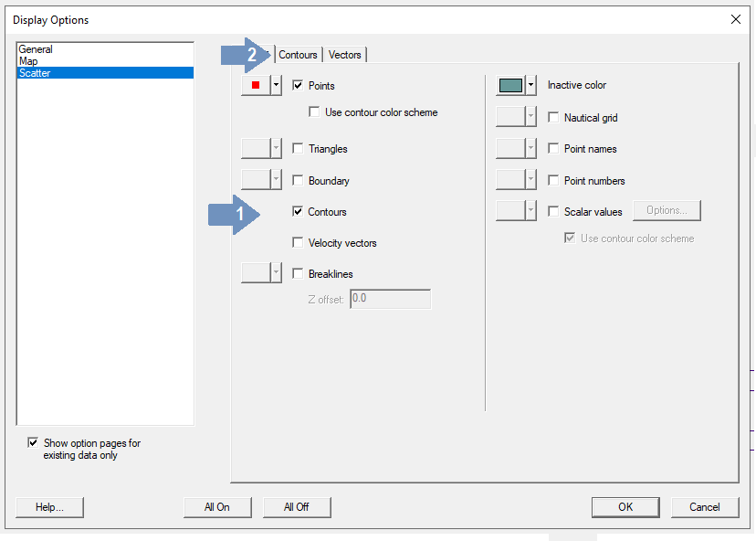The height and width of the screenshot is (541, 756).
Task: Toggle Show option pages for existing data only
Action: click(33, 442)
